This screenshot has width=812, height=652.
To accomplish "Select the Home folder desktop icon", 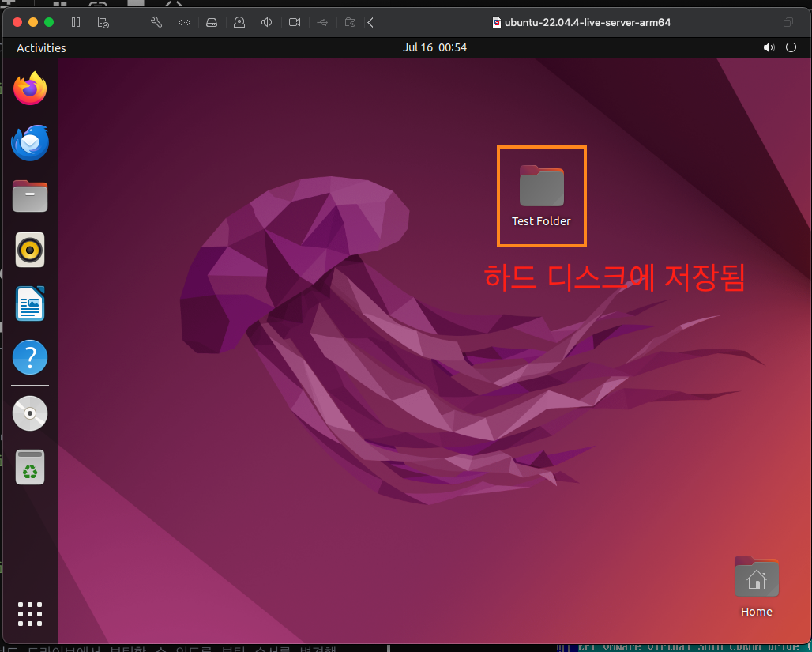I will 757,577.
